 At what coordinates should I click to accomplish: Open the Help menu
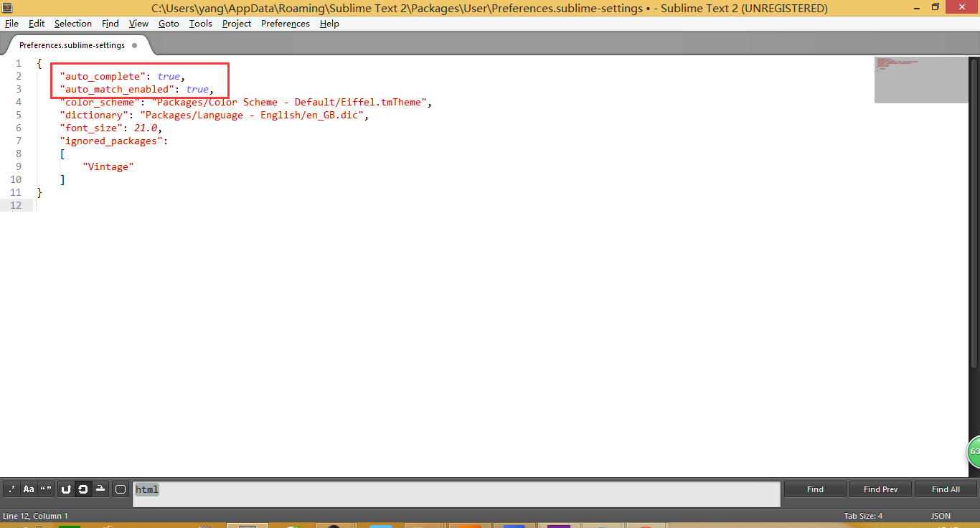click(x=329, y=24)
